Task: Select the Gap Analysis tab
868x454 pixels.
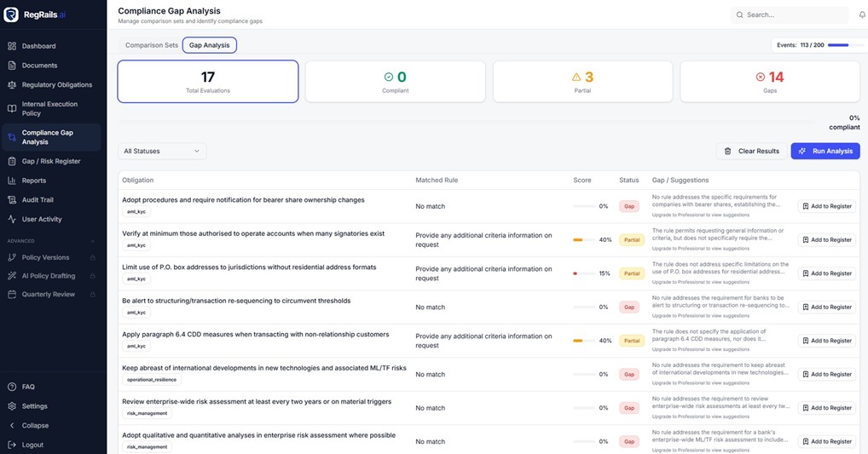Action: 209,45
